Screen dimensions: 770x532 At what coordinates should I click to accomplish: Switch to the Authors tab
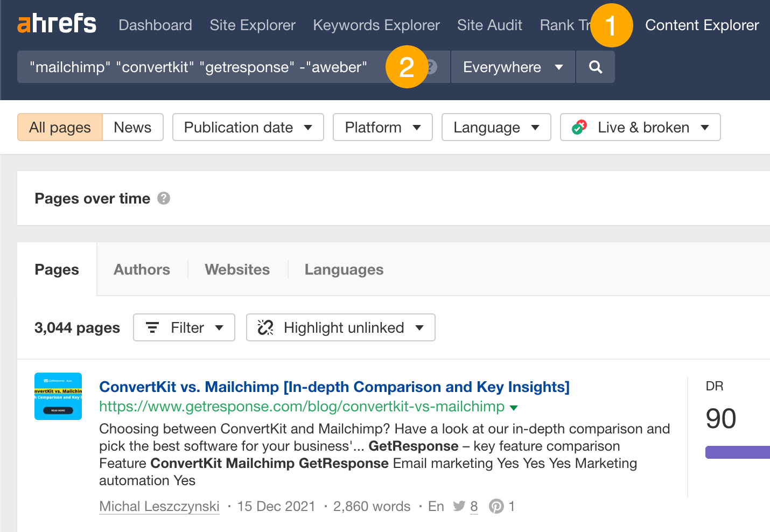141,269
